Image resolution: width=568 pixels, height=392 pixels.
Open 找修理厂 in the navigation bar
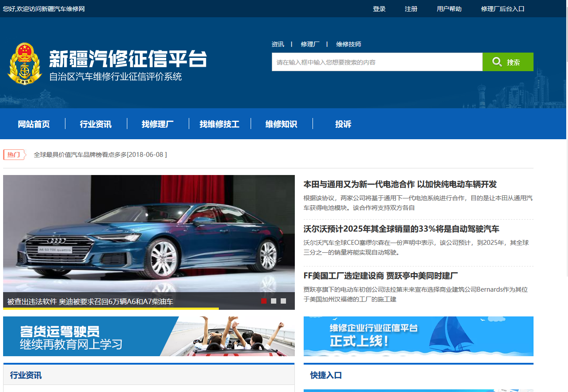pos(158,124)
